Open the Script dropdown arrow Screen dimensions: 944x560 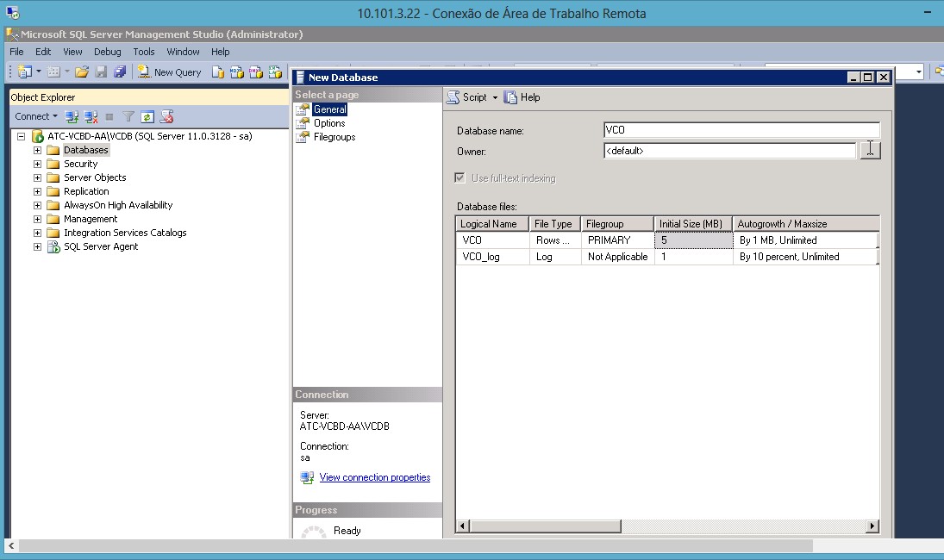click(x=495, y=97)
